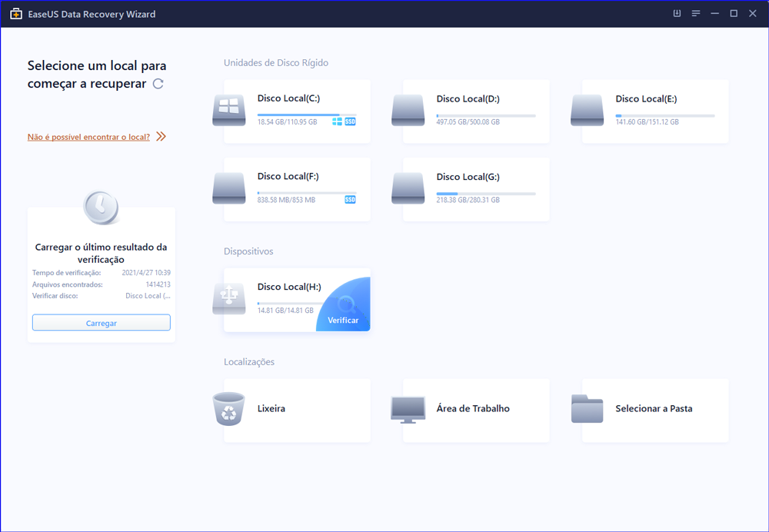
Task: Click the Disco Local(C:) label
Action: [289, 98]
